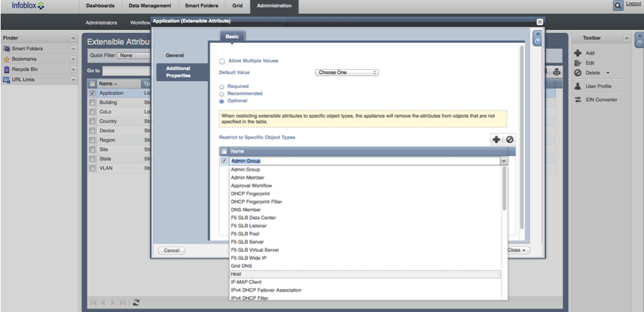
Task: Choose IF-MAP Client from the list
Action: [365, 282]
